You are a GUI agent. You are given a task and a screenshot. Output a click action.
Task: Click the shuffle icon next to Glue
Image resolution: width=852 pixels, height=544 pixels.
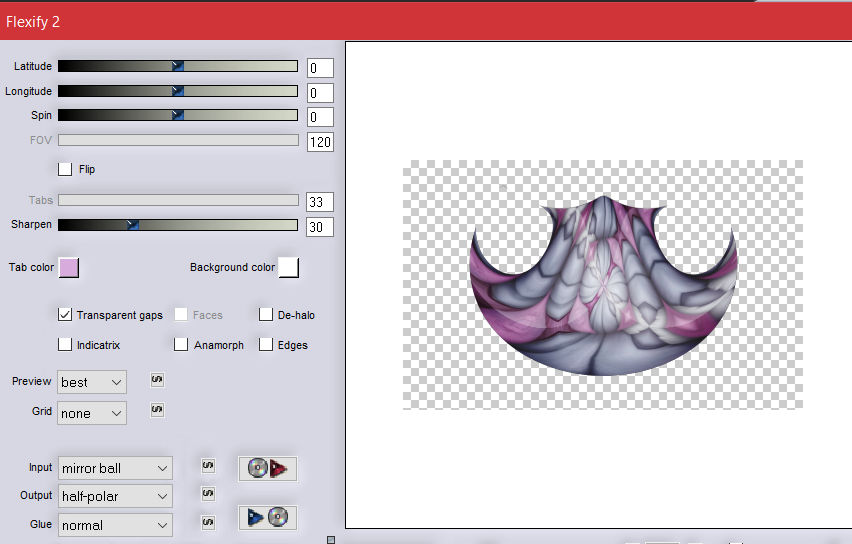[x=208, y=523]
